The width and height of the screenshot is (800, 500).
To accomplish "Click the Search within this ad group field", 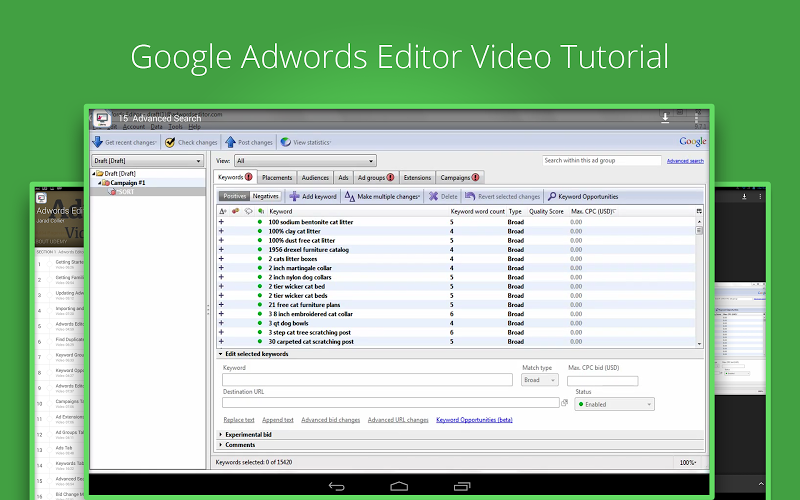I will point(602,160).
